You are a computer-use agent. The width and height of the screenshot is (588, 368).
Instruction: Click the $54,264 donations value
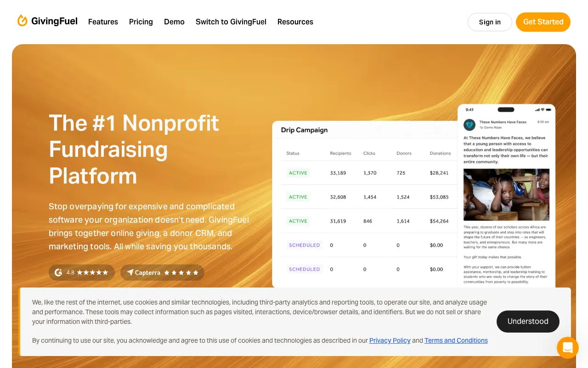coord(439,221)
